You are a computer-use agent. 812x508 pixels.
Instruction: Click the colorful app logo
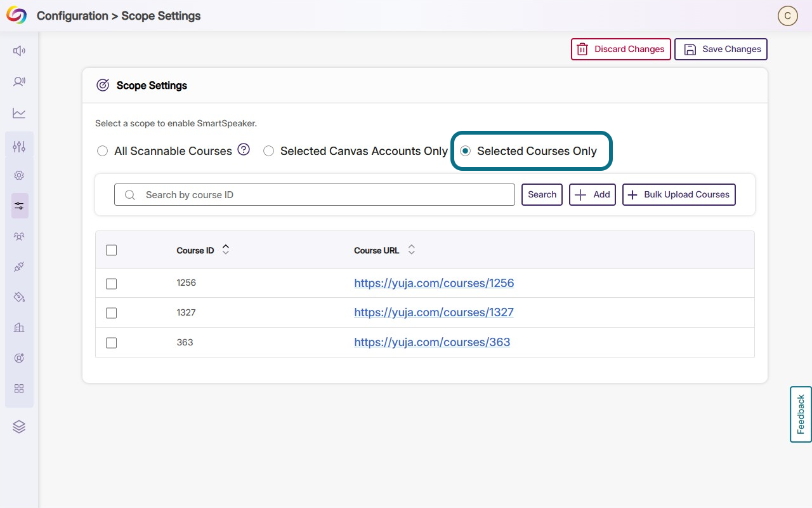pos(16,15)
